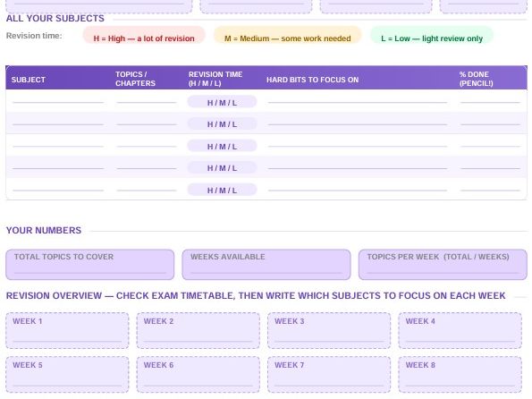Click the ALL YOUR SUBJECTS heading

[x=55, y=18]
